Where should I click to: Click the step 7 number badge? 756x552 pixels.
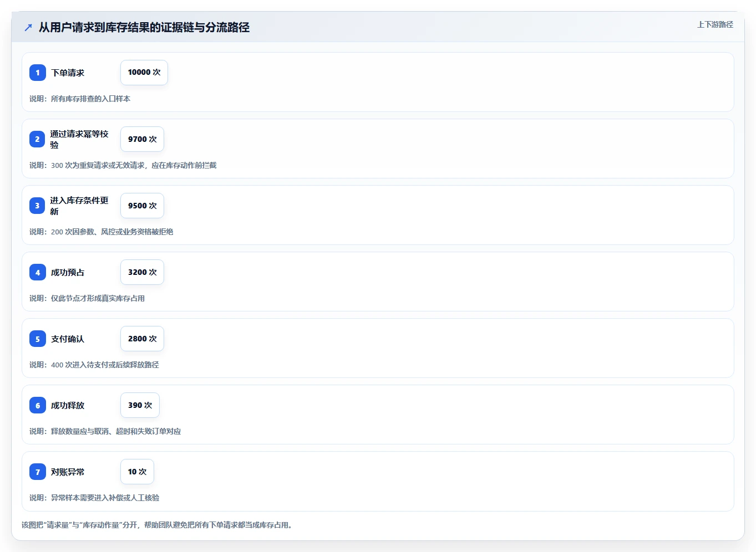[38, 472]
